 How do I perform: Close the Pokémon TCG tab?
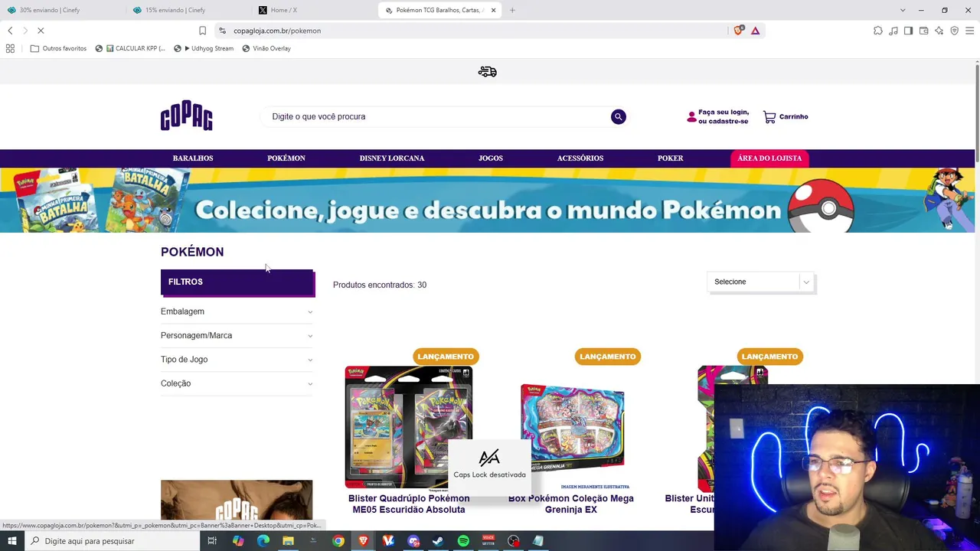pyautogui.click(x=493, y=10)
